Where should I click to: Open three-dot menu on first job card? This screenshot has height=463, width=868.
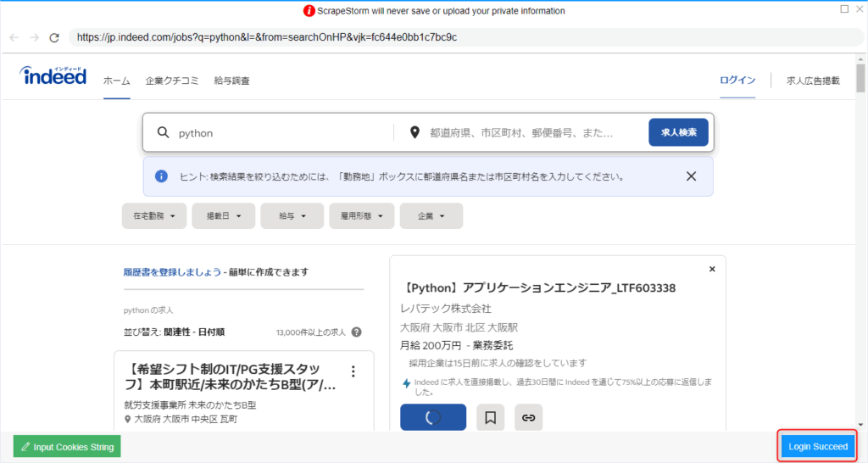[x=353, y=371]
